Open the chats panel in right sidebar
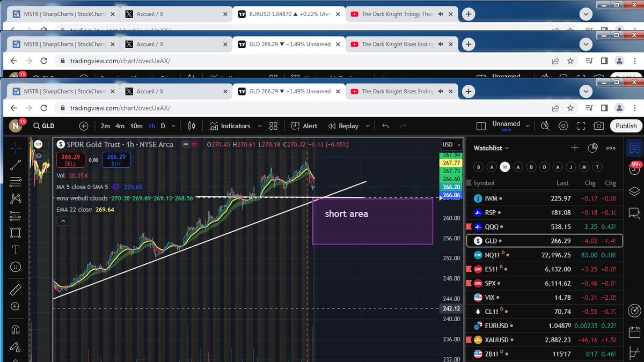Screen dimensions: 644x362 [634, 213]
